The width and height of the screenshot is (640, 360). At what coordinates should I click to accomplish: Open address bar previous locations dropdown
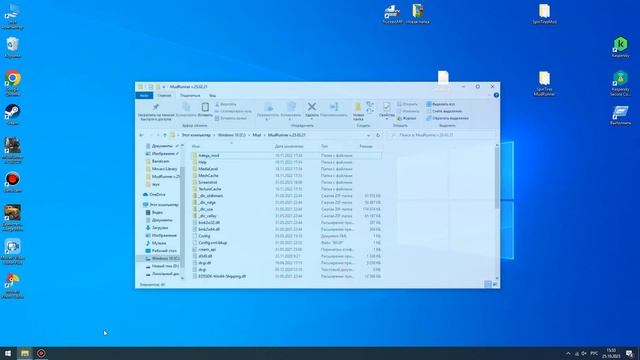[369, 135]
